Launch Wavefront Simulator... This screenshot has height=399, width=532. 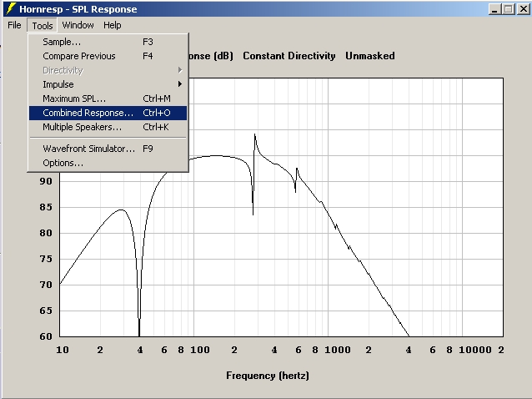click(108, 149)
